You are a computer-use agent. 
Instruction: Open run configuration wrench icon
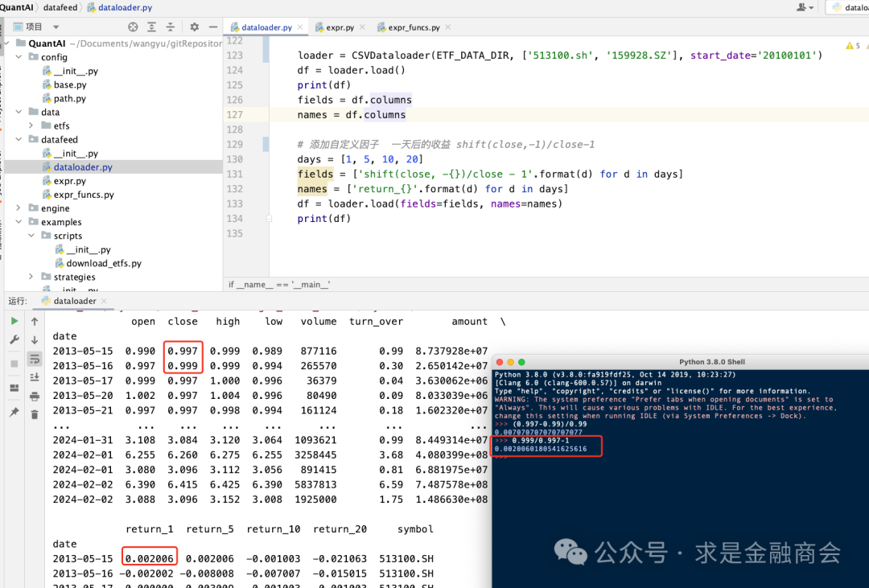[x=14, y=339]
